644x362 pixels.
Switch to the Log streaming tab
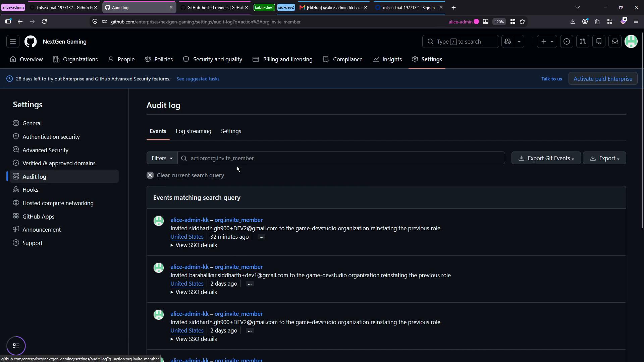tap(194, 131)
